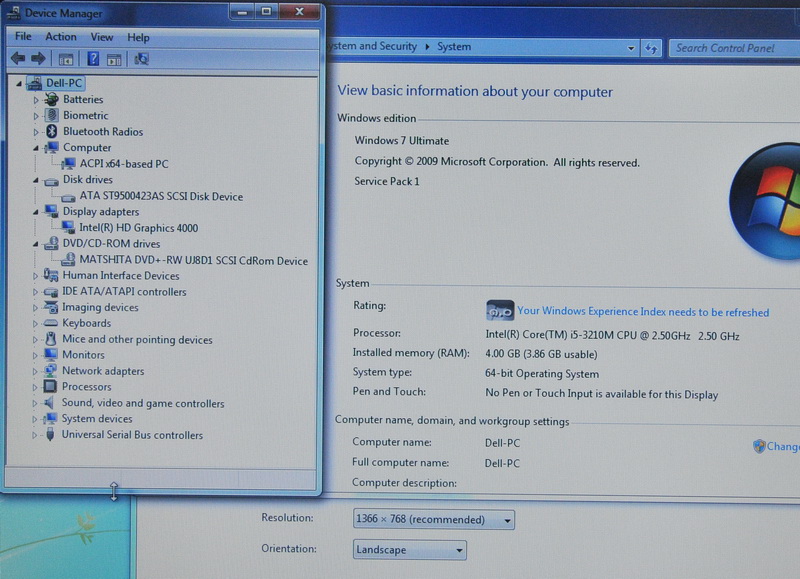Image resolution: width=800 pixels, height=579 pixels.
Task: Click the Forward arrow in Device Manager toolbar
Action: (38, 59)
